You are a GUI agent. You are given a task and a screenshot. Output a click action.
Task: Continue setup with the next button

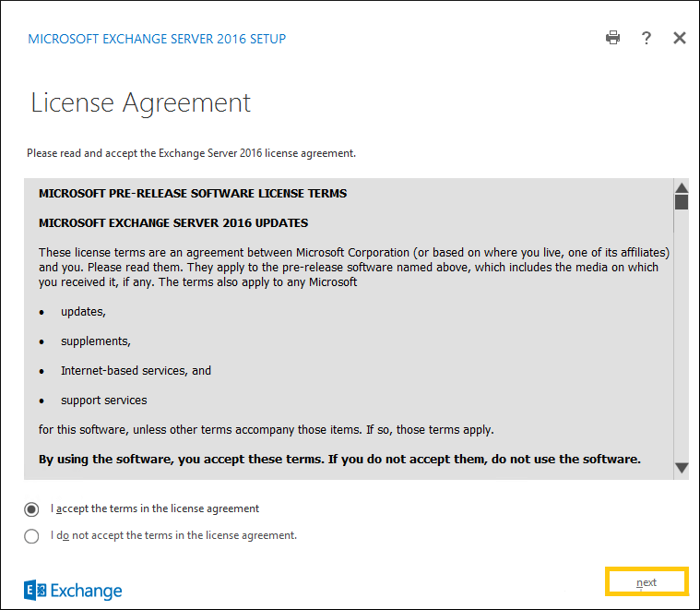647,582
